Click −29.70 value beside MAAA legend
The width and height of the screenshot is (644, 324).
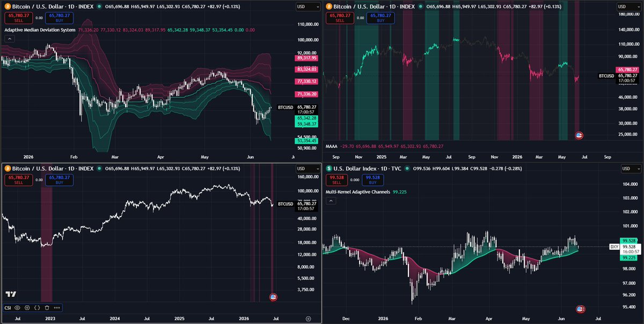point(348,146)
